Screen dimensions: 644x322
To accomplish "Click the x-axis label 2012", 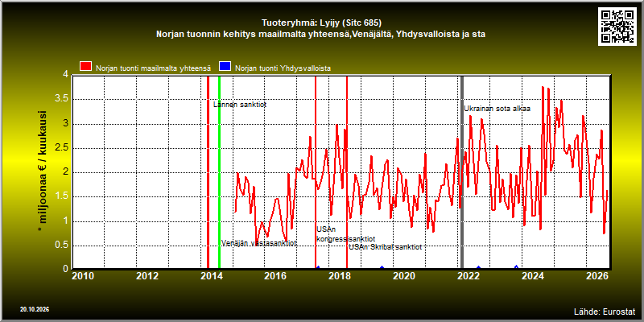I will pyautogui.click(x=147, y=276).
